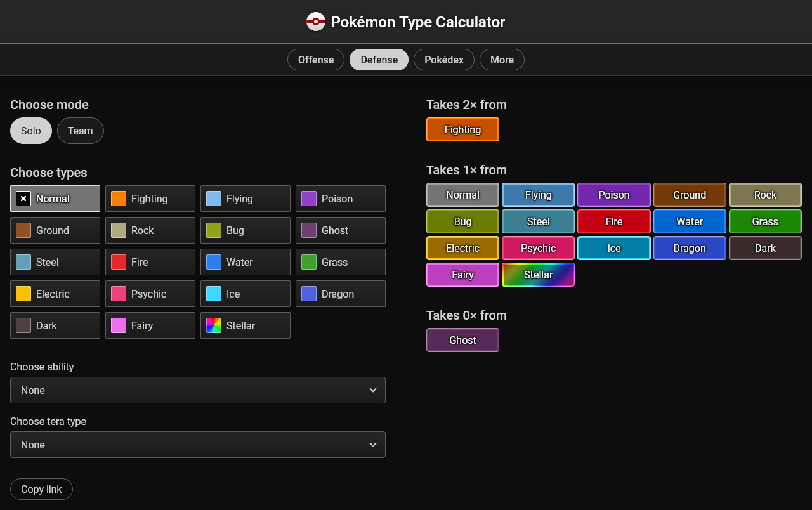Open the More tab
Image resolution: width=812 pixels, height=510 pixels.
tap(502, 60)
